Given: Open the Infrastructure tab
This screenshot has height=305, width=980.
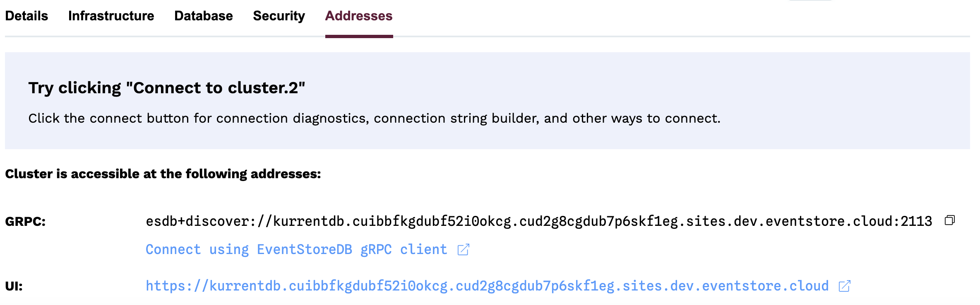Looking at the screenshot, I should [x=111, y=16].
